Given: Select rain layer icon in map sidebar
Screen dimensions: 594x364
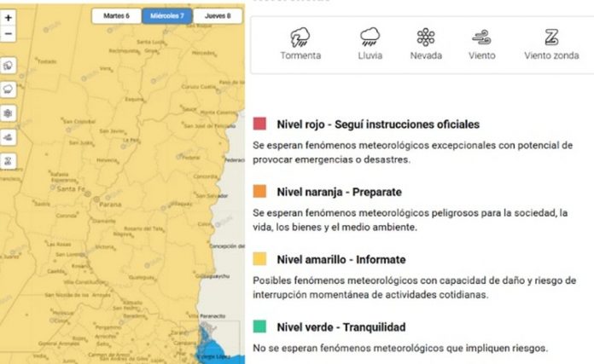Looking at the screenshot, I should point(9,90).
